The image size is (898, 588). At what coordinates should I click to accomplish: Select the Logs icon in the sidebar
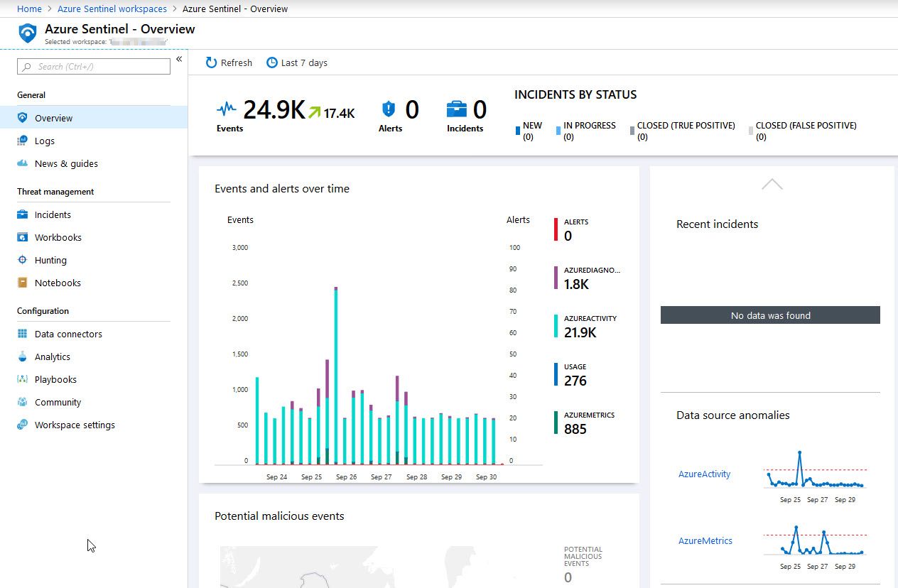click(23, 141)
